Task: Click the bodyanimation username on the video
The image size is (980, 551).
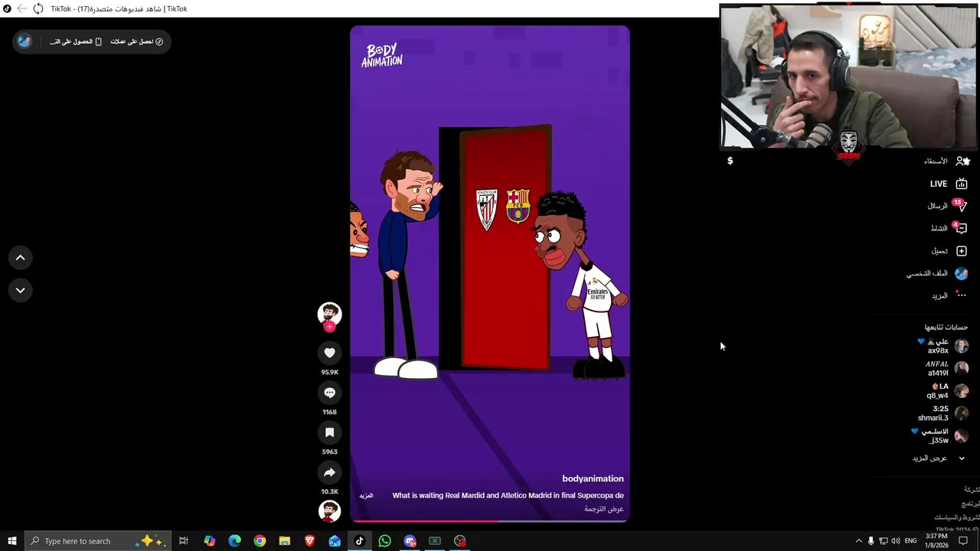Action: (593, 478)
